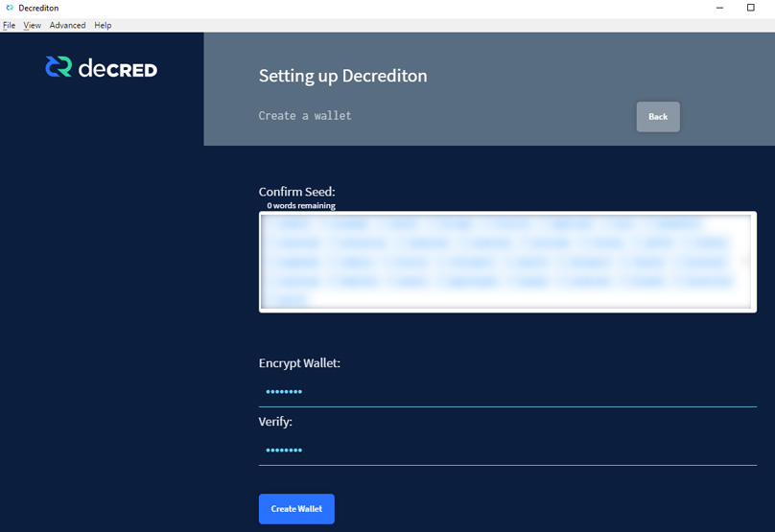Click the Create Wallet button
This screenshot has width=775, height=532.
point(296,509)
